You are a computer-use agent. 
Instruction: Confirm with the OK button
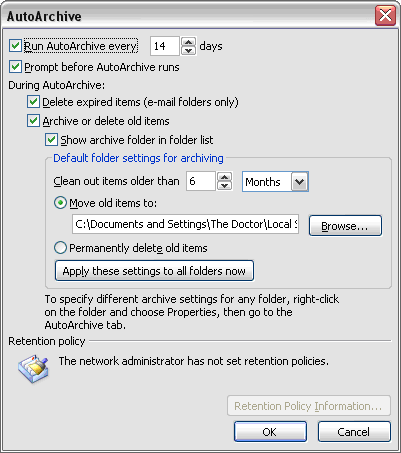point(270,432)
